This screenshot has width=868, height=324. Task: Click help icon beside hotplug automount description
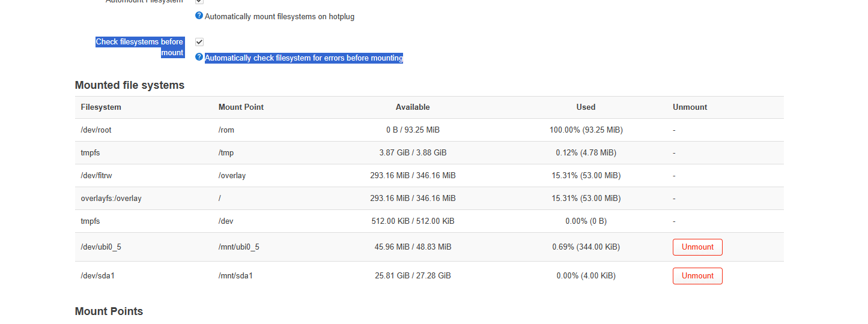tap(199, 16)
